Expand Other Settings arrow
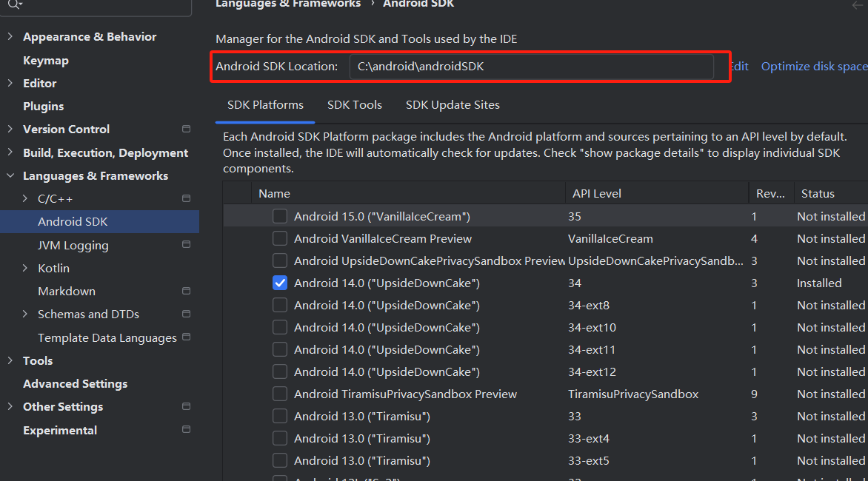Viewport: 868px width, 481px height. tap(10, 406)
